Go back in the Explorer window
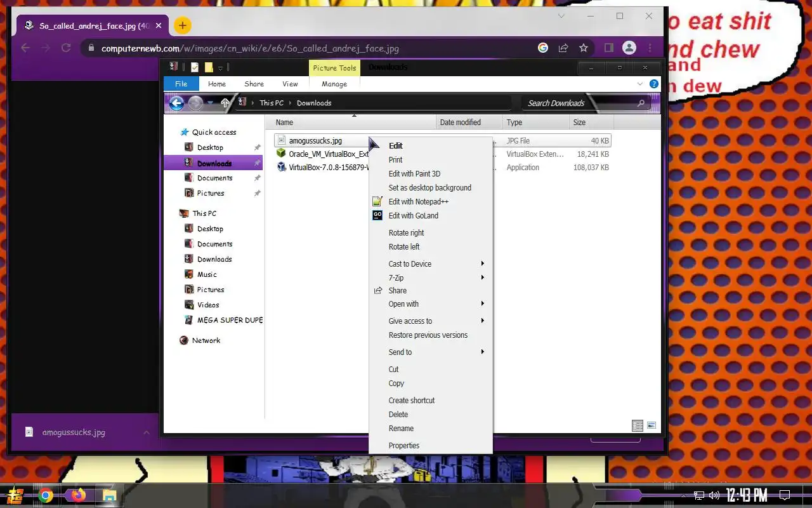 click(x=176, y=103)
